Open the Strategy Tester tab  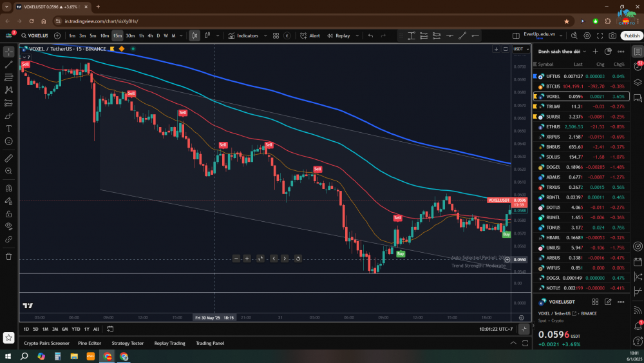128,343
